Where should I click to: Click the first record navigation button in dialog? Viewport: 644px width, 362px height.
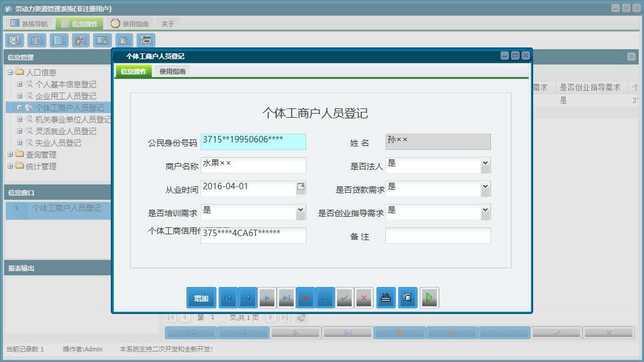click(228, 298)
